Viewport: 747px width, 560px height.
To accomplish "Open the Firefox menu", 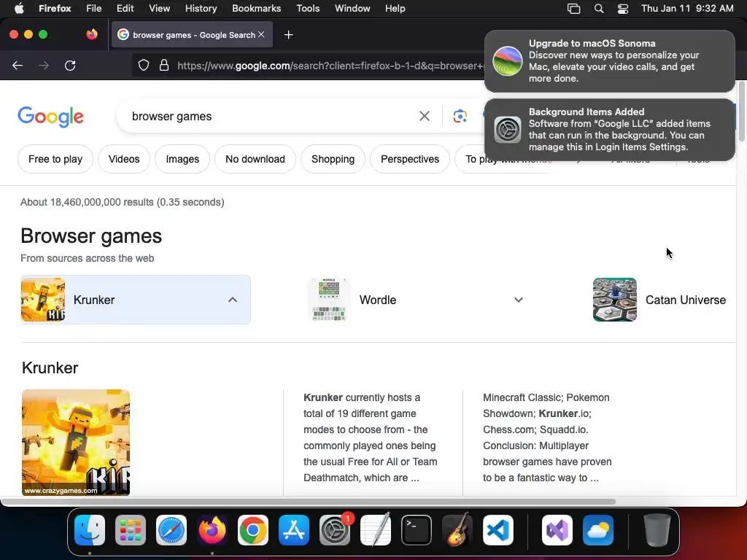I will click(55, 9).
